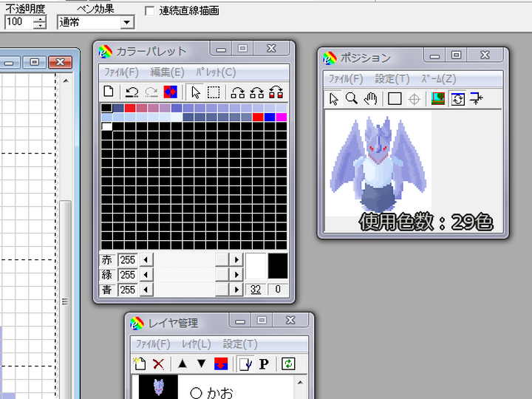Increase green value with right arrow button
Viewport: 532px width, 399px height.
click(236, 275)
